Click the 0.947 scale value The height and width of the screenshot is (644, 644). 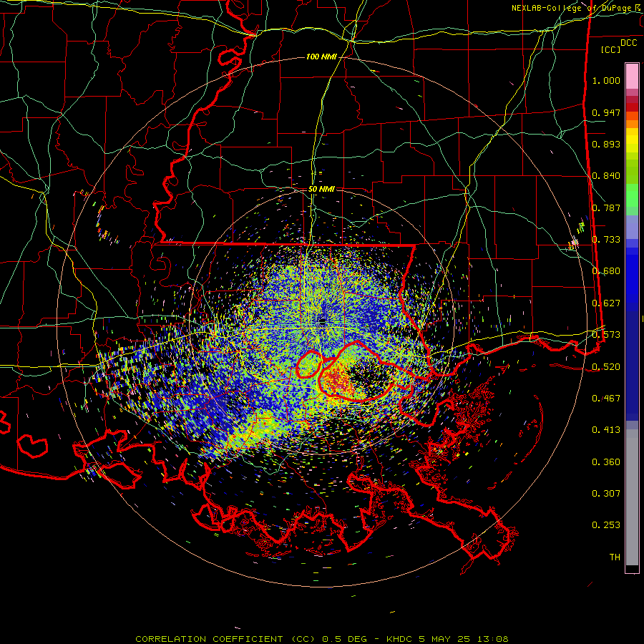point(606,112)
